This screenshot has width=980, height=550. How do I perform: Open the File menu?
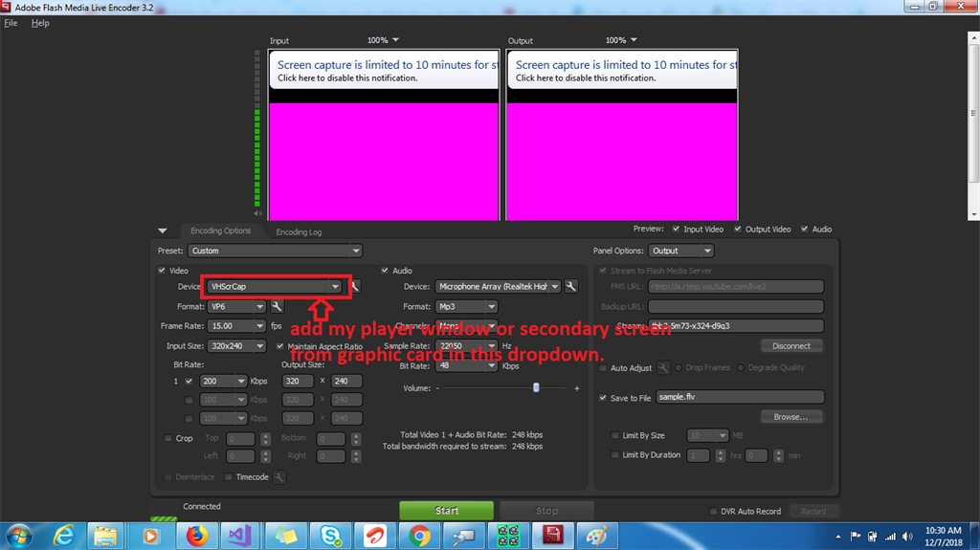click(11, 23)
